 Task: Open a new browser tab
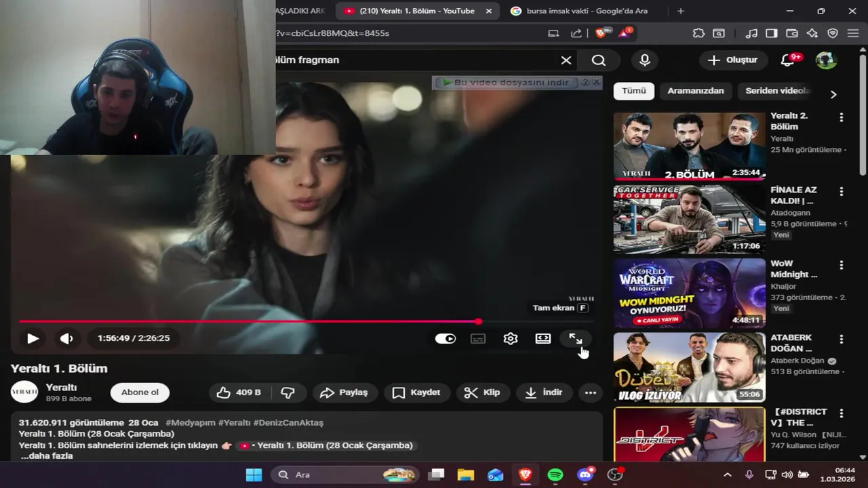pyautogui.click(x=681, y=11)
